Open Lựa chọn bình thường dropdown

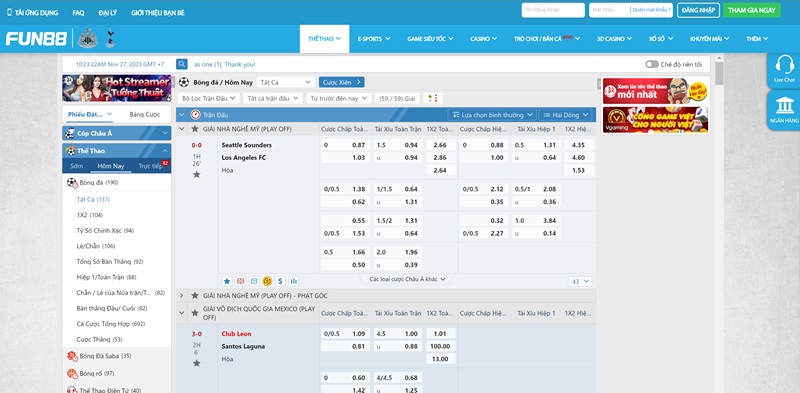tap(492, 115)
